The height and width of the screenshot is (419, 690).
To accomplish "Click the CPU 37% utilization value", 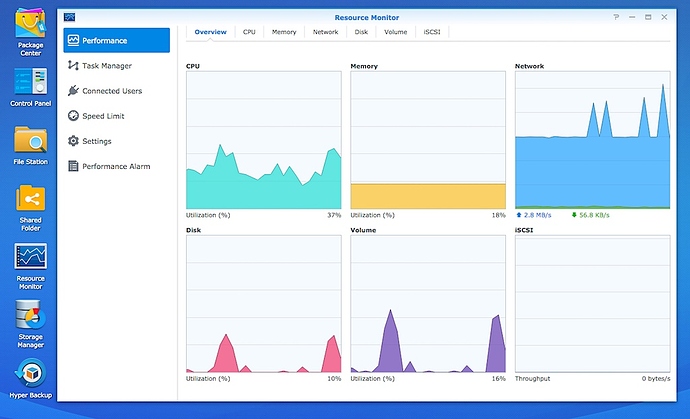I will pyautogui.click(x=334, y=215).
